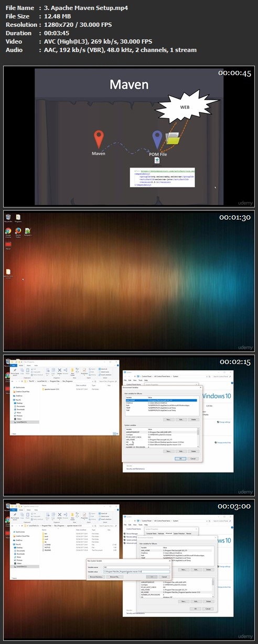Select the M2_HOME system variable in the 00:02:15 frame
This screenshot has height=644, width=258.
[x=161, y=445]
